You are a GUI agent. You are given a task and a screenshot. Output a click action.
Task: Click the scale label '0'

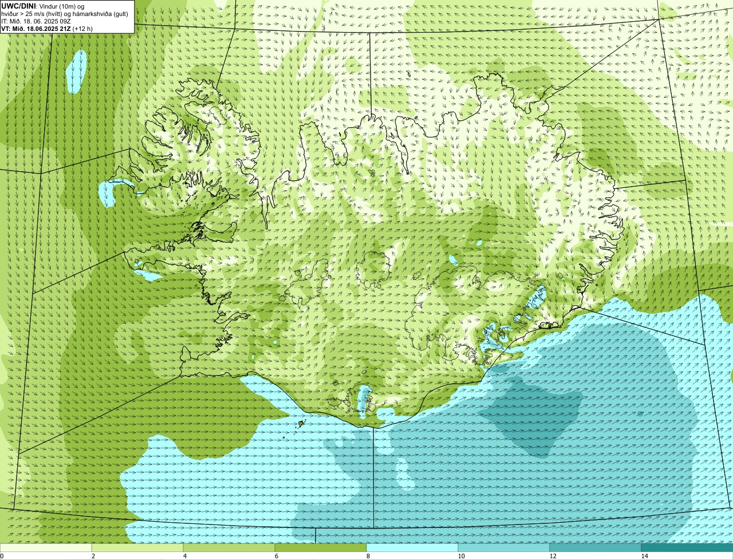(2, 556)
